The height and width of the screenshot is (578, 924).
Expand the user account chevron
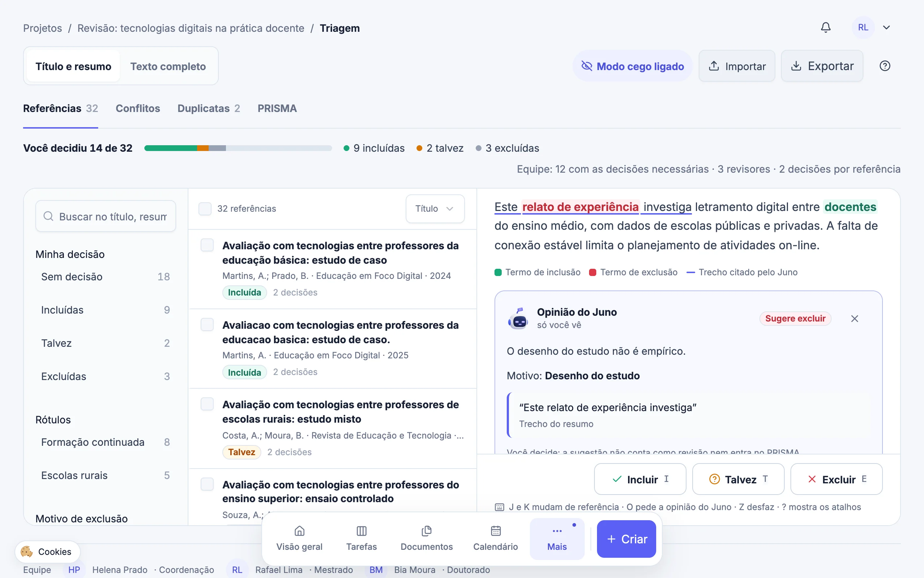pyautogui.click(x=886, y=27)
